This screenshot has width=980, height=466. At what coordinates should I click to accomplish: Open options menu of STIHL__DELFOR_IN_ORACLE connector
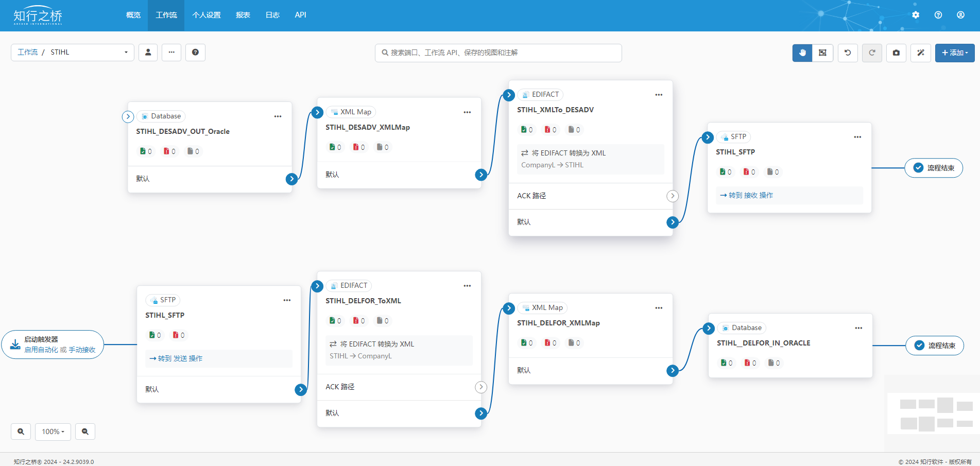coord(859,328)
